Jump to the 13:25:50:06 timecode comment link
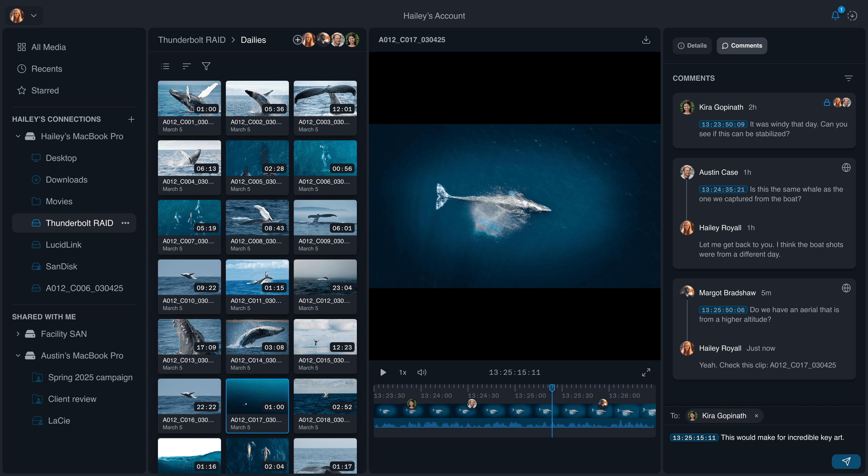The width and height of the screenshot is (868, 476). (x=723, y=310)
